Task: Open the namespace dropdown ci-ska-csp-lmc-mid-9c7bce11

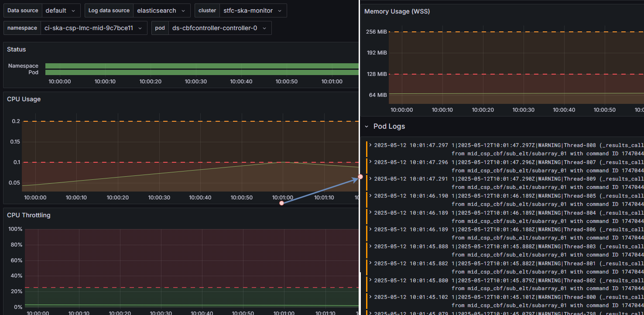Action: point(93,28)
